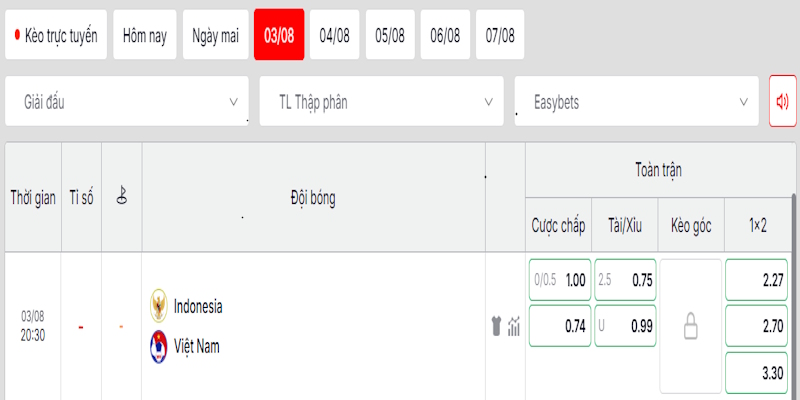Open the Giải đấu dropdown
The image size is (800, 400).
[x=127, y=101]
